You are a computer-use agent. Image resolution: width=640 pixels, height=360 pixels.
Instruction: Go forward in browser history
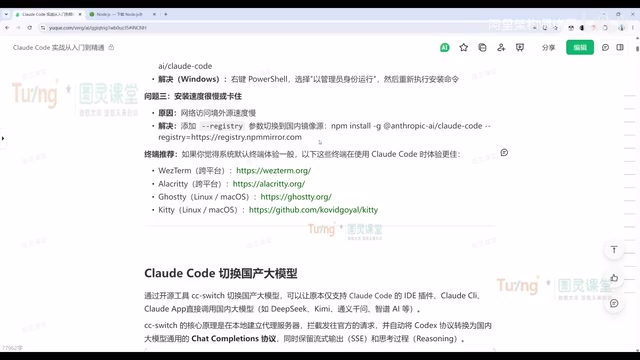18,28
